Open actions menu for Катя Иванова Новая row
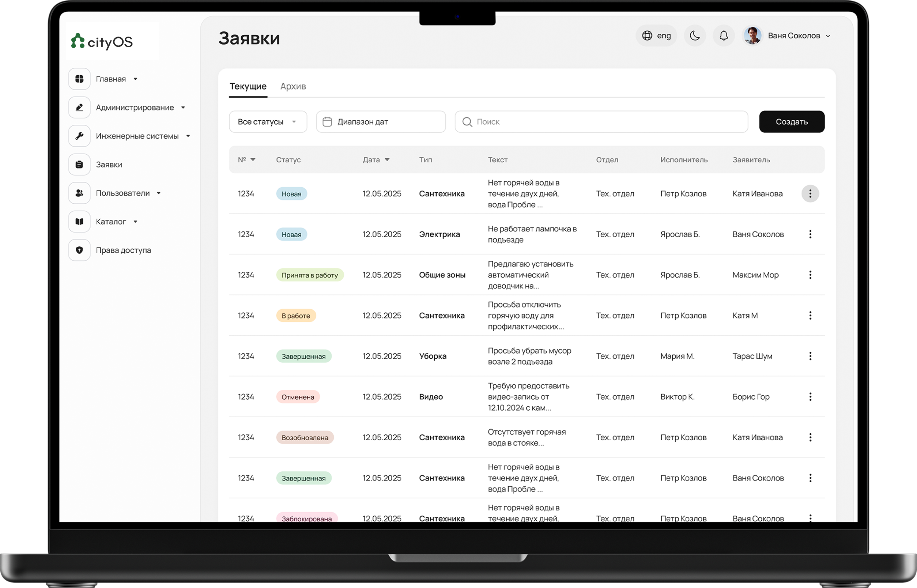The height and width of the screenshot is (588, 917). click(x=810, y=193)
